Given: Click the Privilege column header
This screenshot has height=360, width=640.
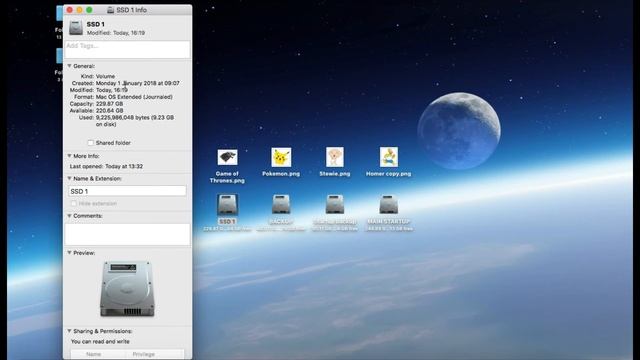Looking at the screenshot, I should point(144,354).
